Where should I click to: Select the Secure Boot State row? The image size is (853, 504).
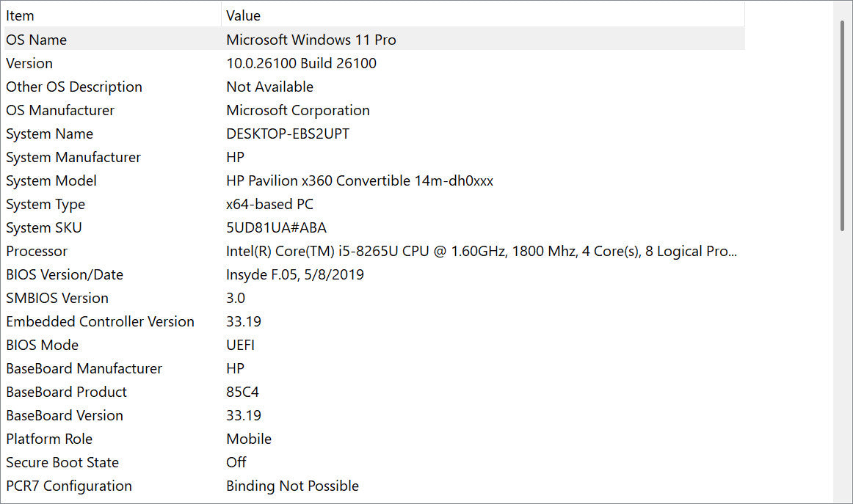click(62, 462)
